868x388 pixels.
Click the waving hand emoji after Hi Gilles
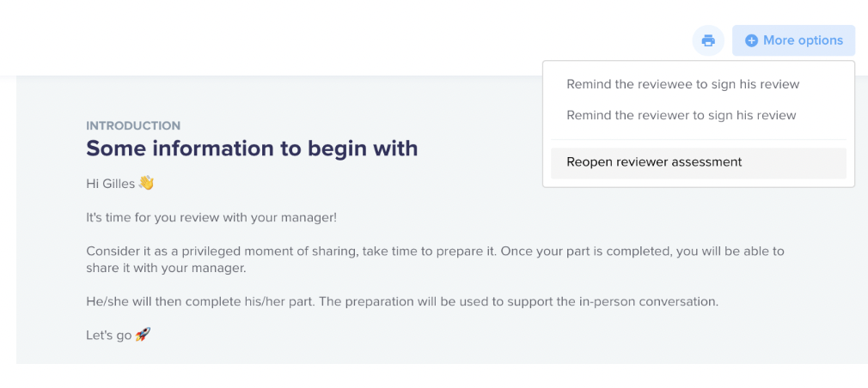146,183
